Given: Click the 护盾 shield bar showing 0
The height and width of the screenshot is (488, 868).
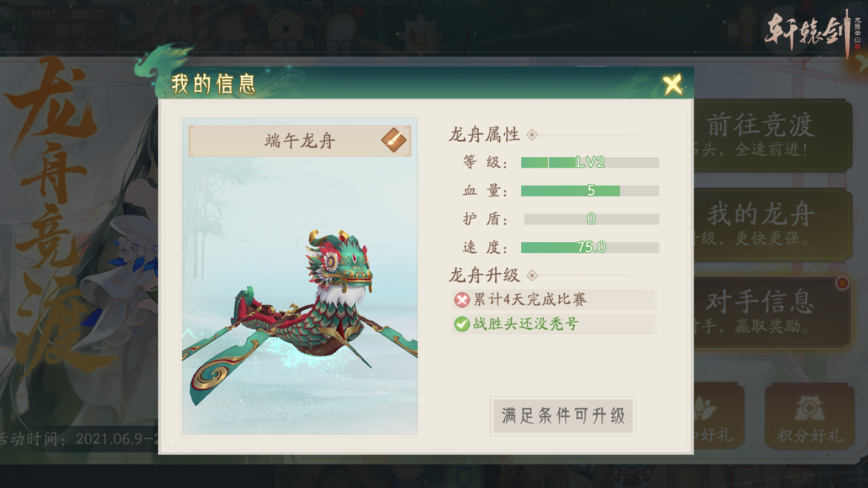Looking at the screenshot, I should coord(591,219).
